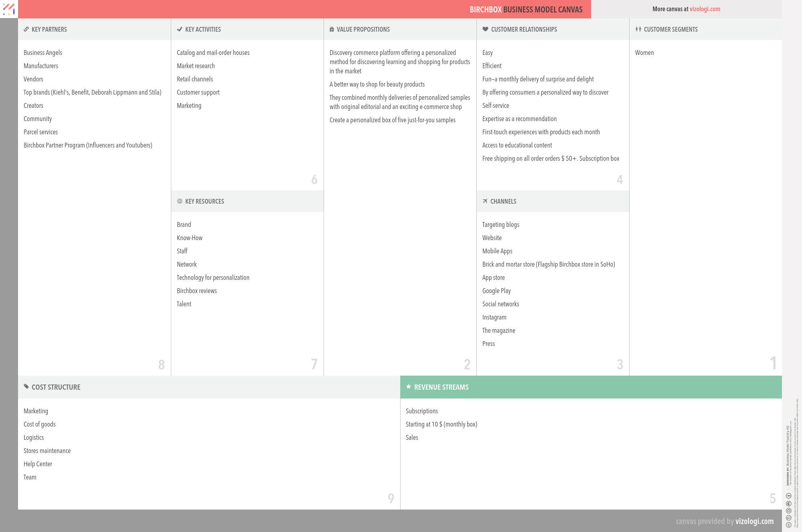The width and height of the screenshot is (802, 532).
Task: Select 'Easy' in Customer Relationships
Action: tap(488, 53)
